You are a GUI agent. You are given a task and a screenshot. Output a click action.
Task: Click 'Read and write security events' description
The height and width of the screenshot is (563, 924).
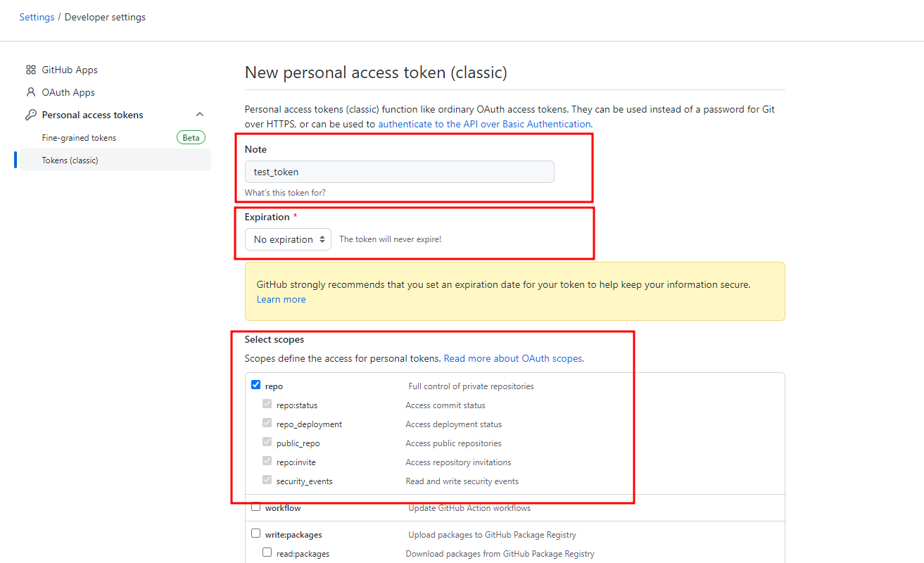point(462,481)
